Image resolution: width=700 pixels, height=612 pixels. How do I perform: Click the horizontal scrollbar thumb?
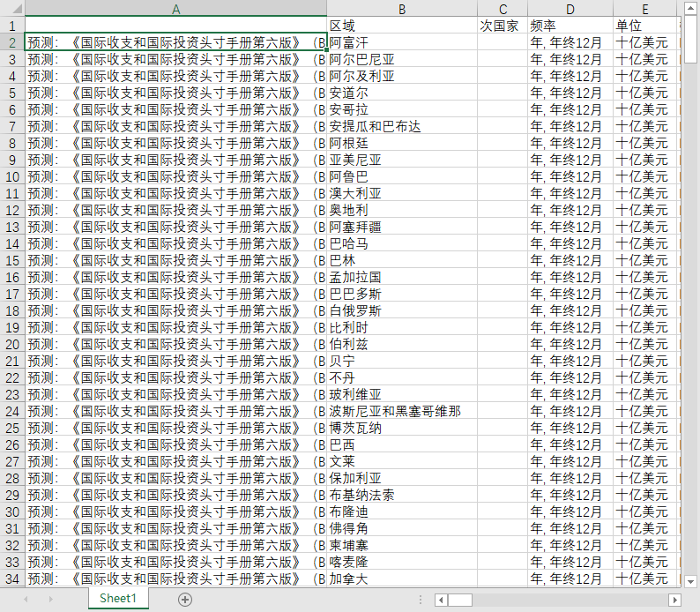(x=460, y=600)
